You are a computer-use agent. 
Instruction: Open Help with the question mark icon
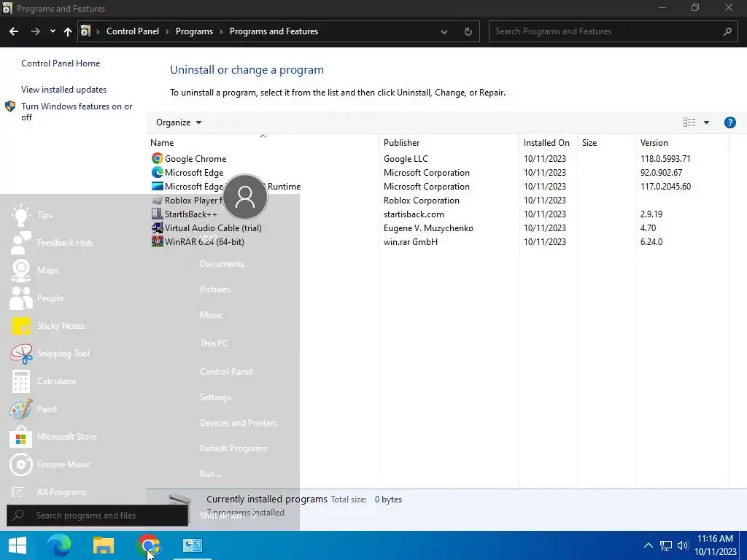729,122
